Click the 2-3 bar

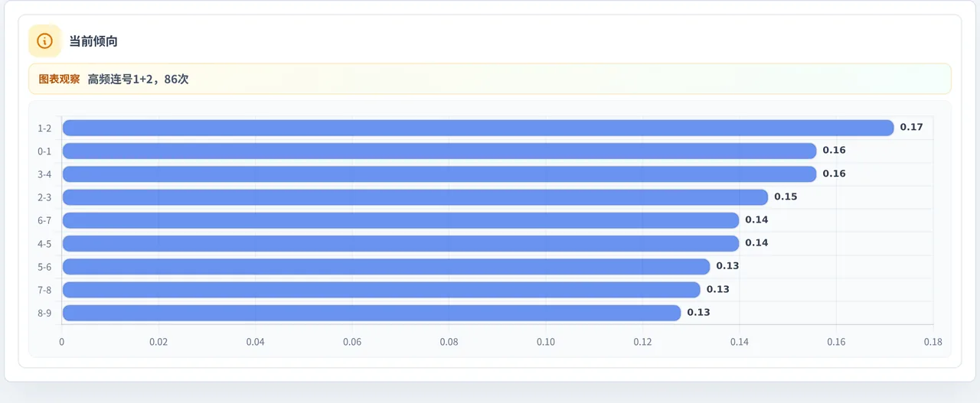[x=415, y=197]
